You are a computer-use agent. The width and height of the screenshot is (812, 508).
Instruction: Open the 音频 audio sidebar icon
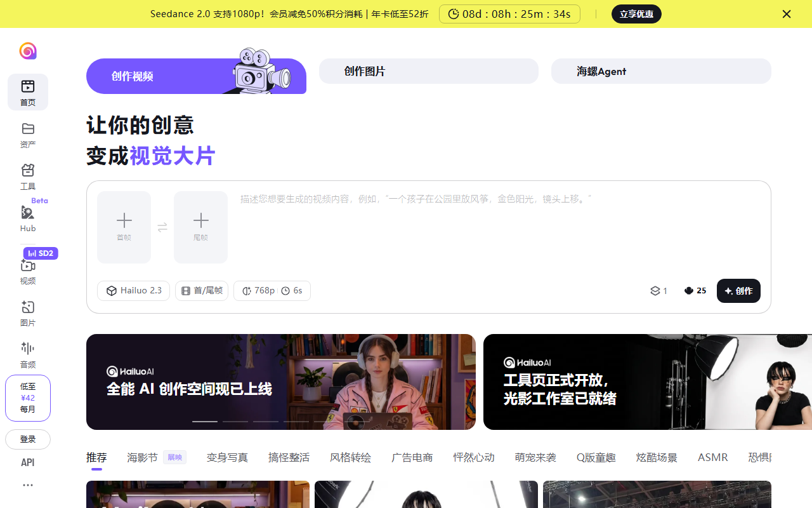coord(28,354)
